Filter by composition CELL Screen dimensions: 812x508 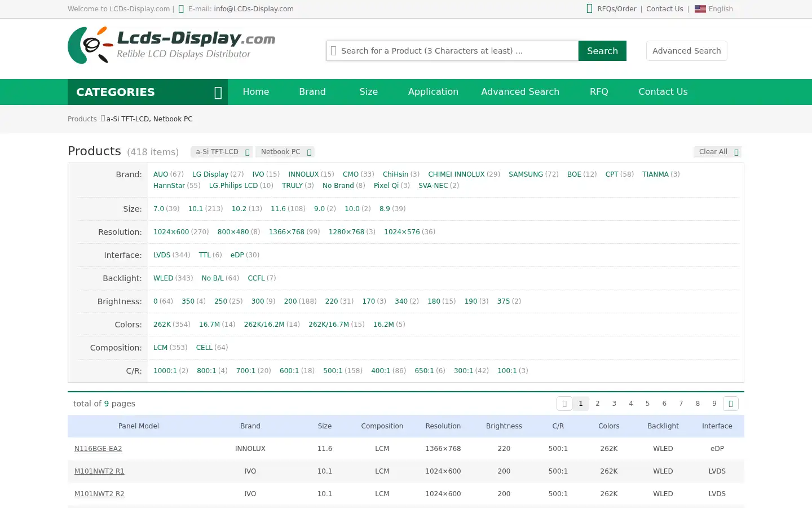pyautogui.click(x=204, y=348)
